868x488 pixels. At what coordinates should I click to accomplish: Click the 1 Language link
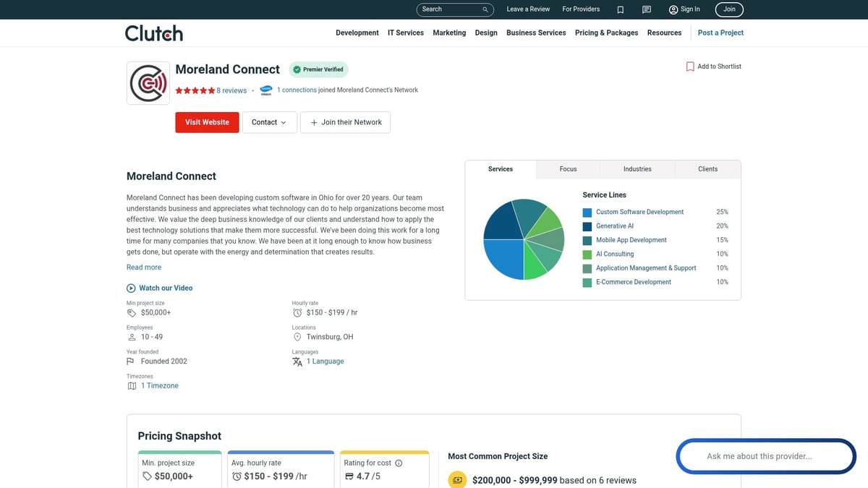(x=325, y=361)
